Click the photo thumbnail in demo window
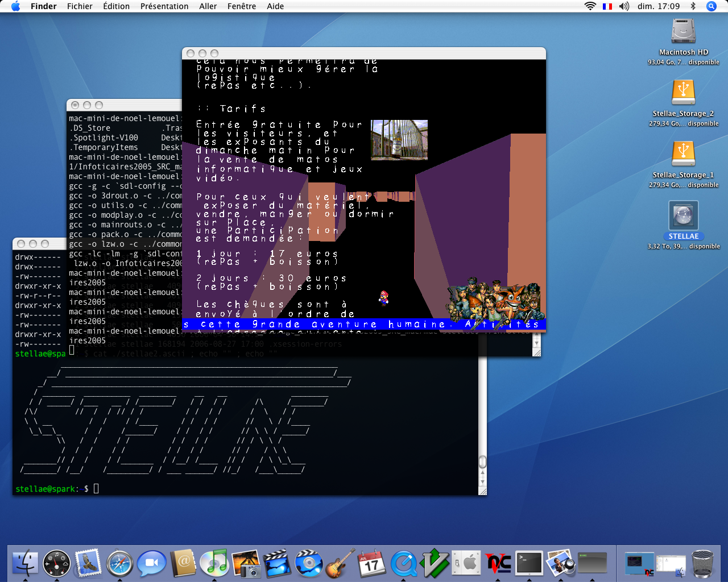 [399, 139]
